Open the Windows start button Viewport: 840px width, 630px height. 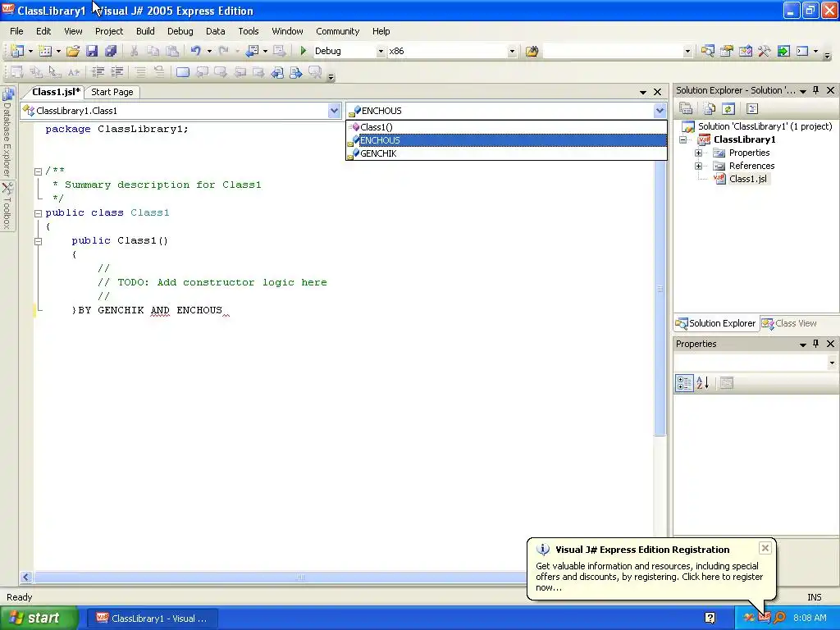(39, 619)
